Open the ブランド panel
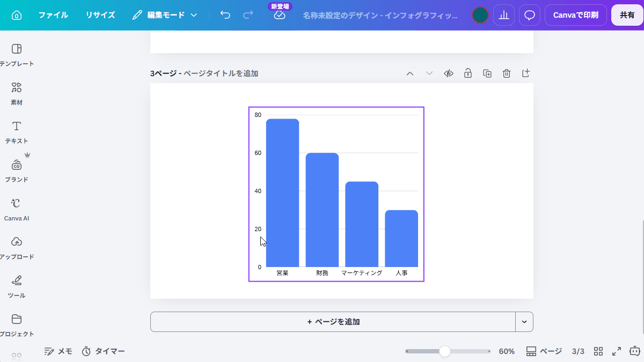Viewport: 644px width, 362px height. click(x=17, y=171)
